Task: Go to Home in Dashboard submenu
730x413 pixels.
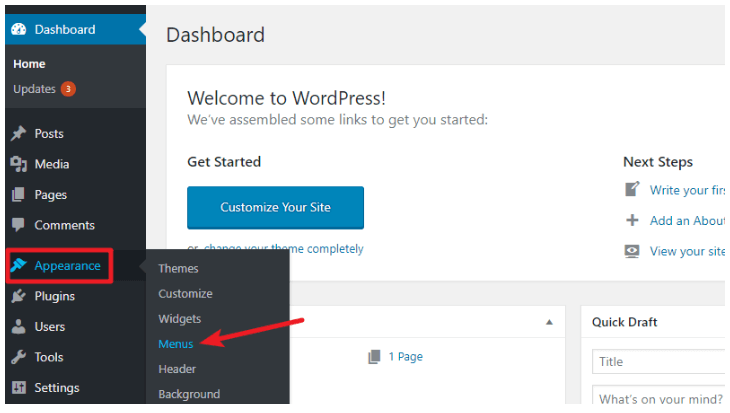Action: [29, 64]
